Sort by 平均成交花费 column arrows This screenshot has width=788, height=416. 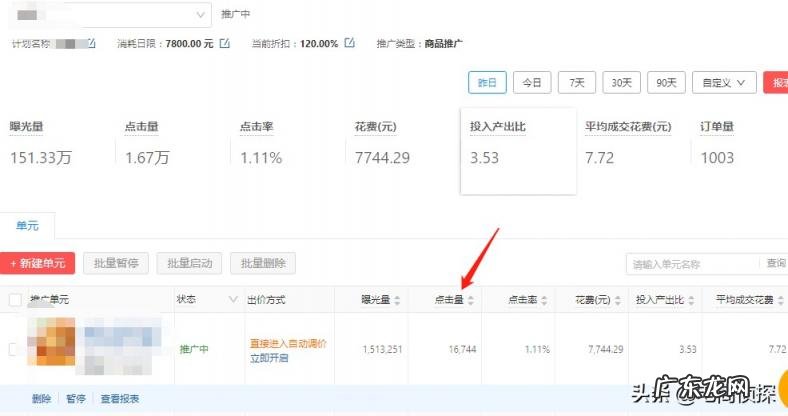780,300
